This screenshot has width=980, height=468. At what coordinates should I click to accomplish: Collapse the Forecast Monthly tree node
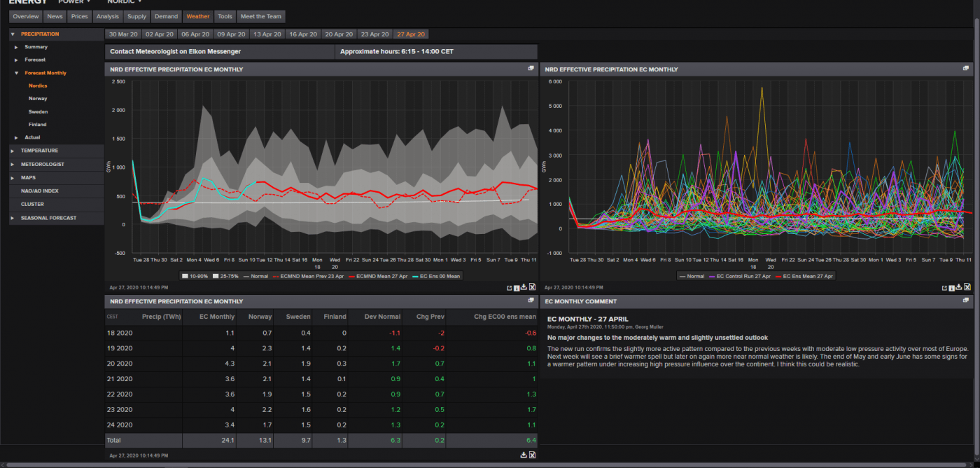click(x=16, y=73)
